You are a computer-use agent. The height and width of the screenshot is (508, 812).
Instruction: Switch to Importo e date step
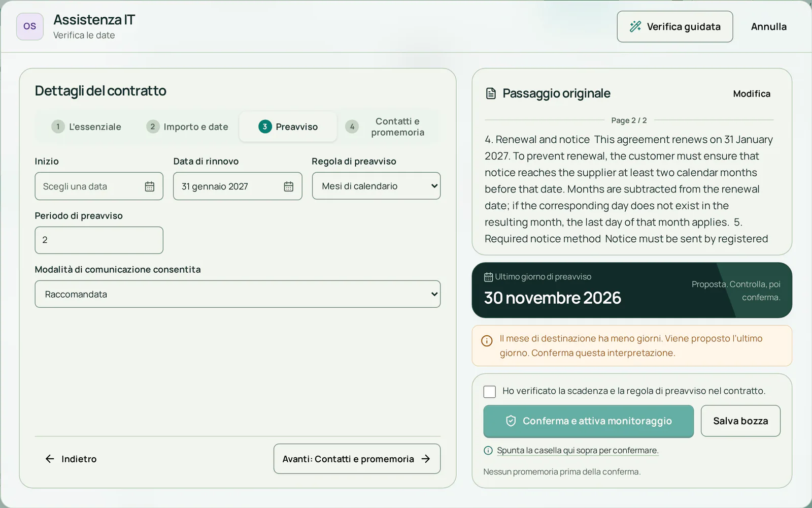tap(187, 126)
